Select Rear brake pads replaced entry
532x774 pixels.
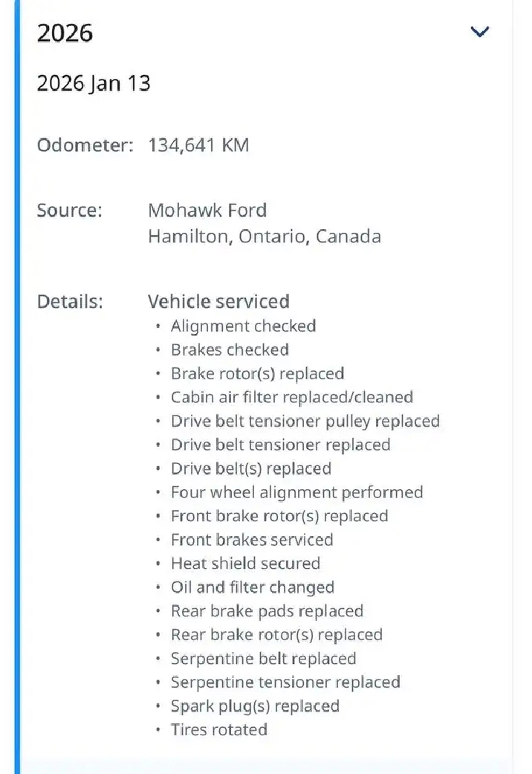[x=267, y=611]
